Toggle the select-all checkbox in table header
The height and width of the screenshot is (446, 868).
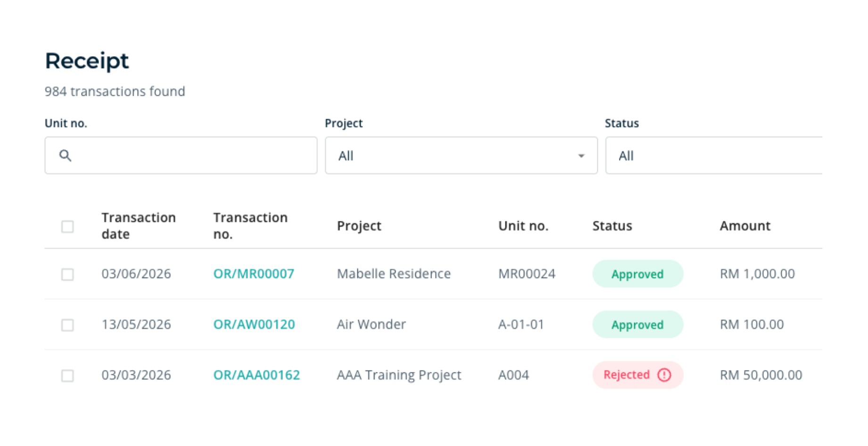(67, 227)
